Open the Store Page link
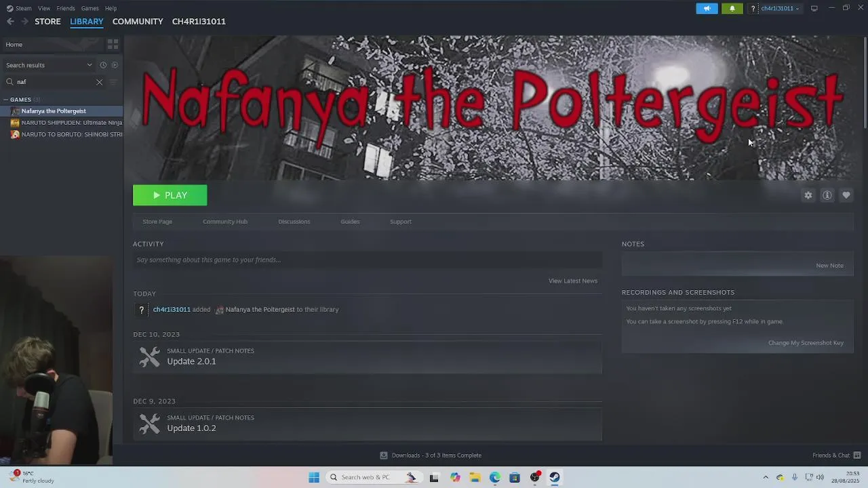Screen dimensions: 868x488 point(157,222)
